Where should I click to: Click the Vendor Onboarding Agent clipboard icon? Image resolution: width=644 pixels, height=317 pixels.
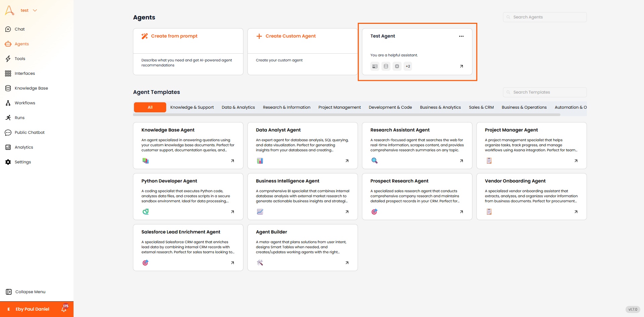tap(489, 212)
